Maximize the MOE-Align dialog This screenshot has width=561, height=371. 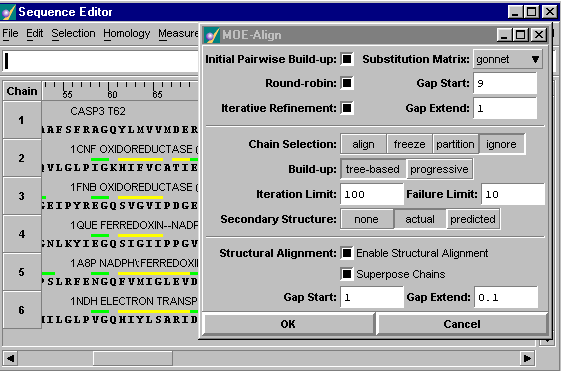click(x=520, y=35)
